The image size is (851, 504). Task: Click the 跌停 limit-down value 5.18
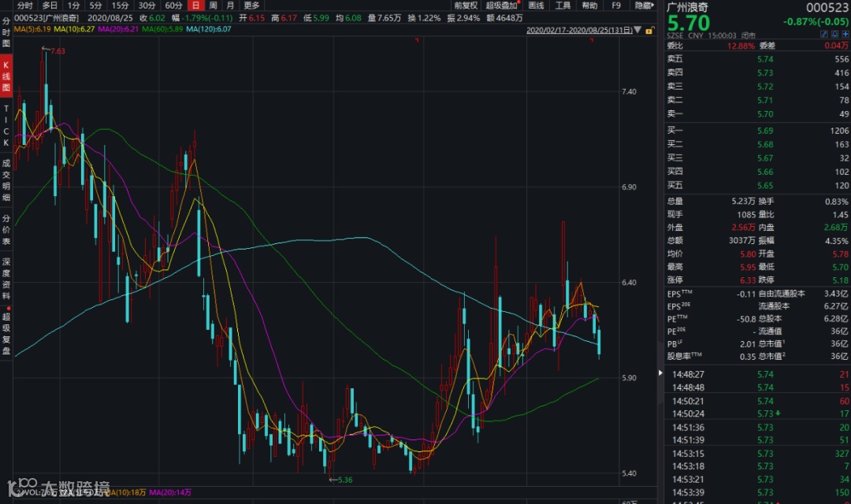pyautogui.click(x=840, y=280)
